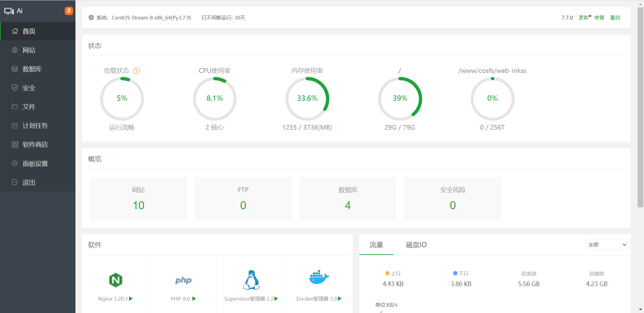The image size is (644, 313).
Task: Click the root disk 39% gauge
Action: coord(400,99)
